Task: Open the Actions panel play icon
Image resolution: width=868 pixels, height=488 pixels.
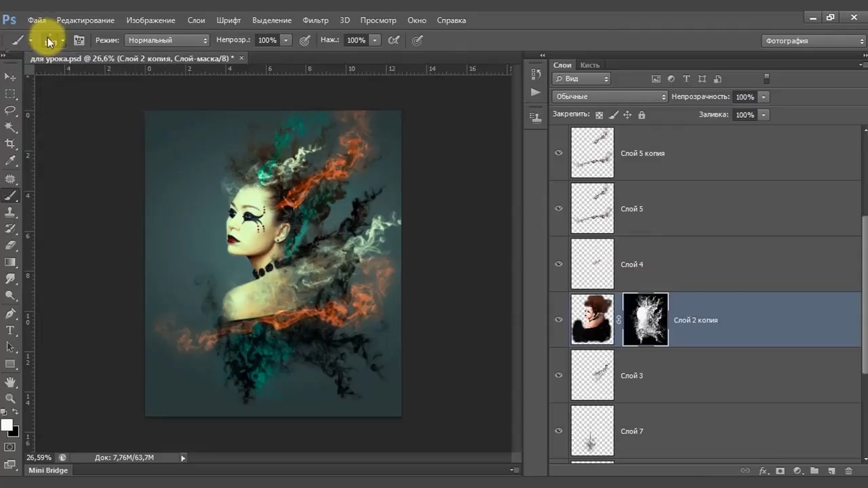Action: 536,92
